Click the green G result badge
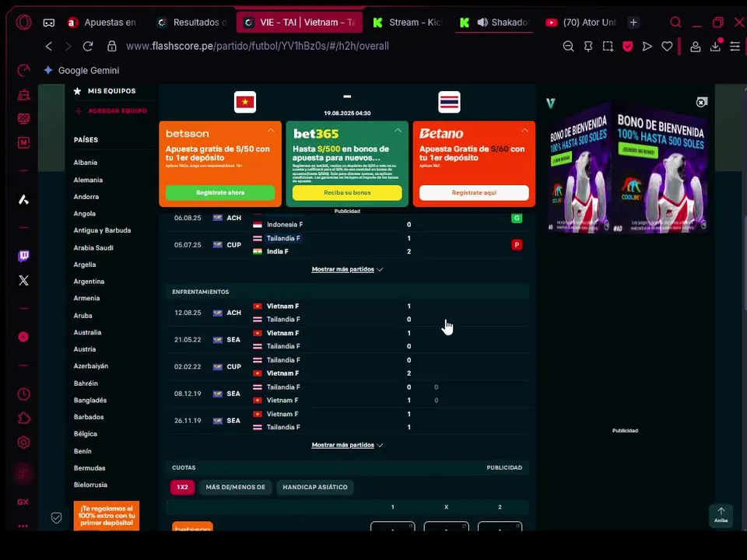The height and width of the screenshot is (560, 747). click(x=517, y=218)
